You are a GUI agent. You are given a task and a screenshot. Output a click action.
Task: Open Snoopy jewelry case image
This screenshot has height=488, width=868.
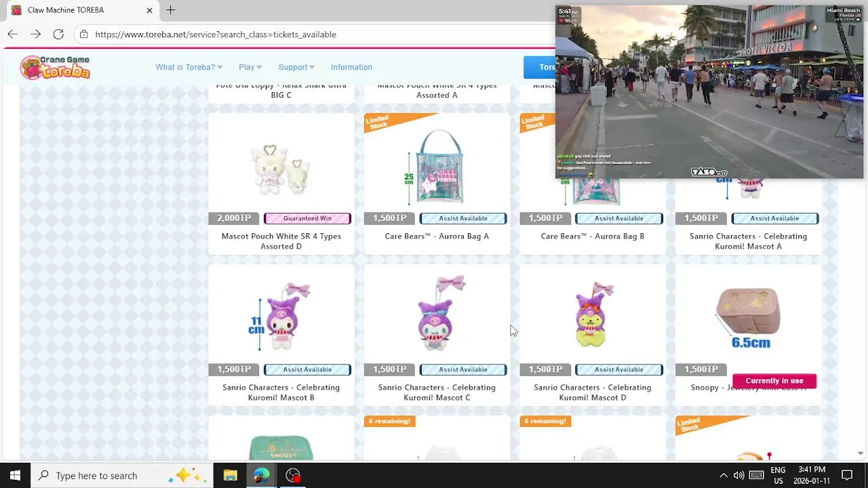click(749, 317)
